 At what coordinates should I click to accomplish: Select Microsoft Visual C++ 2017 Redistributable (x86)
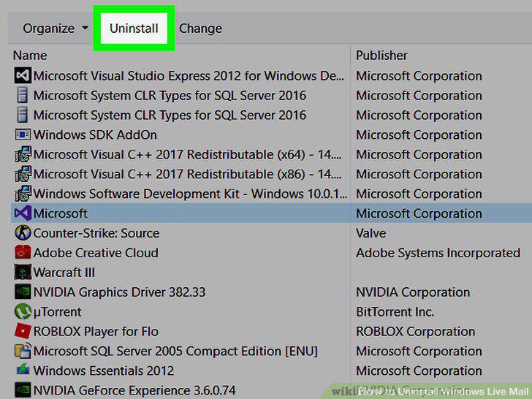pos(187,174)
